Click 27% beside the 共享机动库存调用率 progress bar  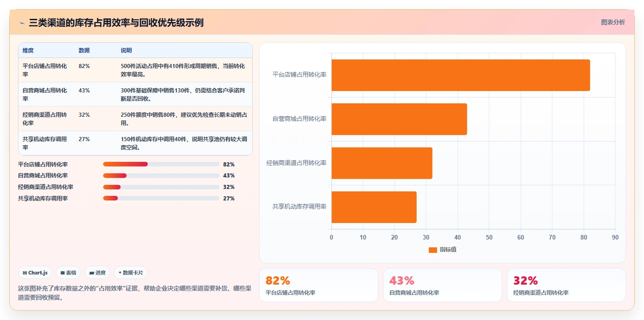[229, 199]
